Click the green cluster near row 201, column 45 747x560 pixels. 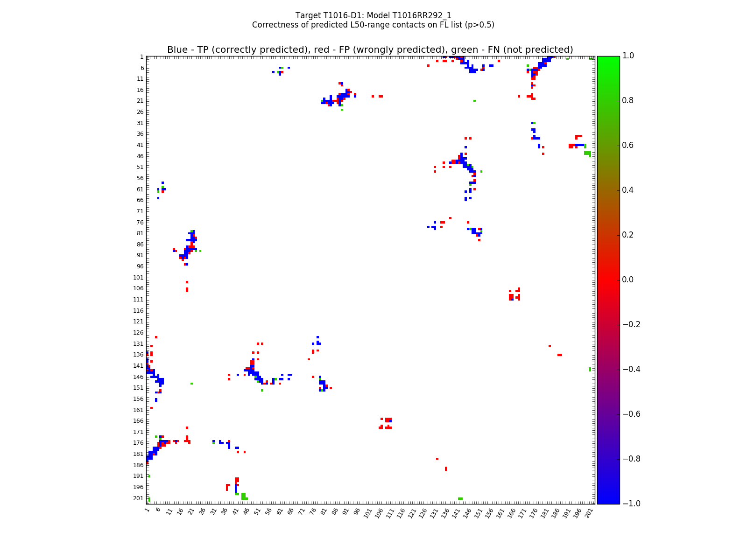click(244, 497)
